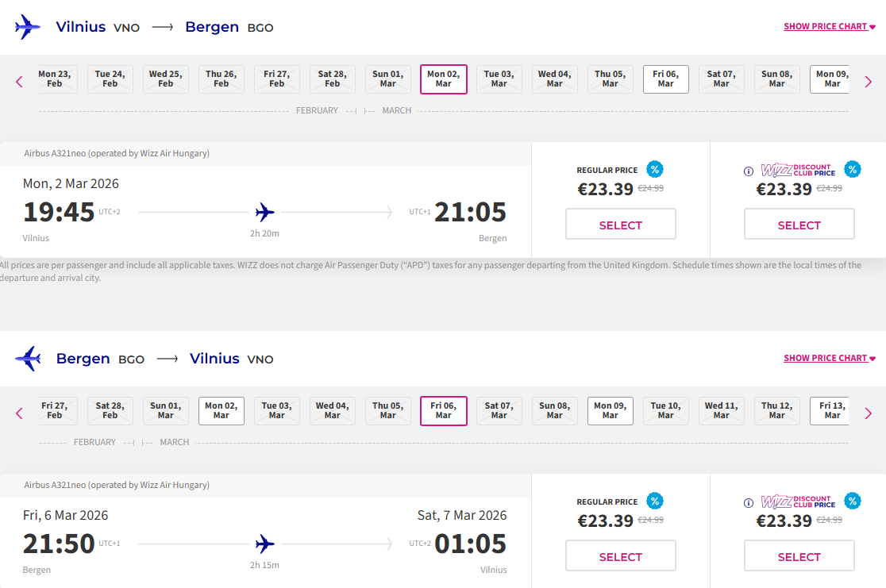Screen dimensions: 886x588
Task: Click the outbound discount club percent badge
Action: tap(852, 169)
